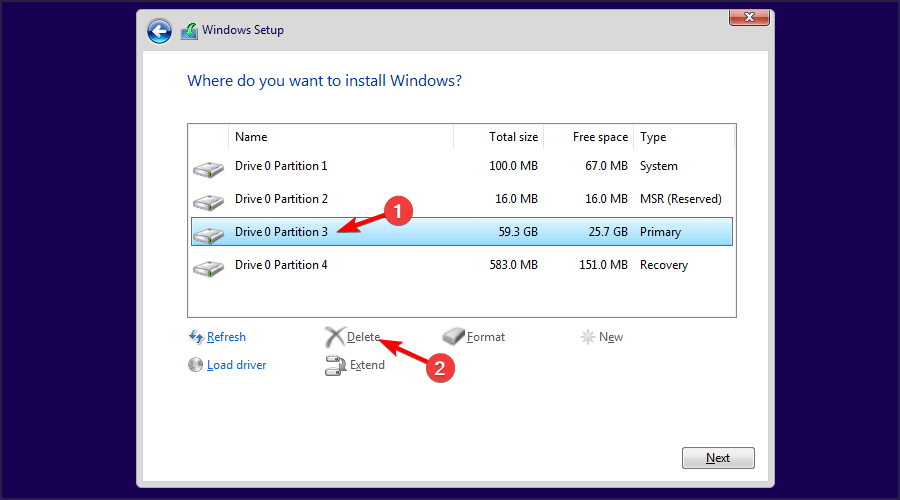Click the New starburst icon

(x=588, y=337)
